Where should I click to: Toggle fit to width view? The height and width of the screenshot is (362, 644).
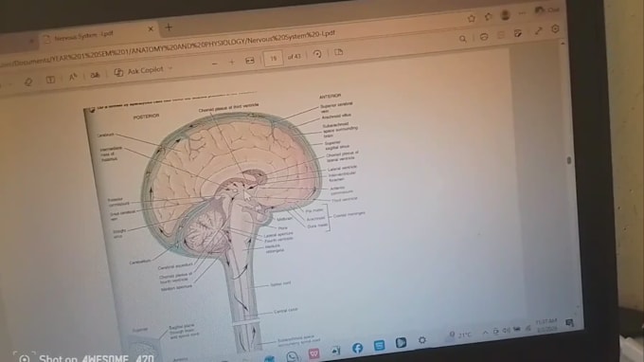click(x=250, y=61)
